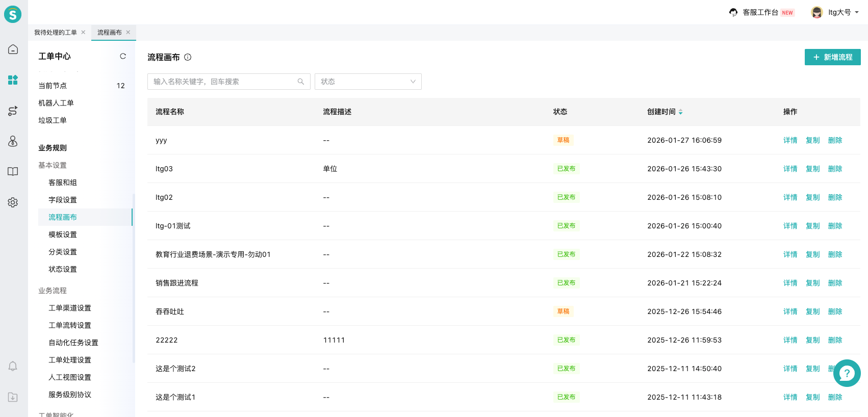Click the search keyword input field
Viewport: 868px width, 417px height.
tap(224, 82)
